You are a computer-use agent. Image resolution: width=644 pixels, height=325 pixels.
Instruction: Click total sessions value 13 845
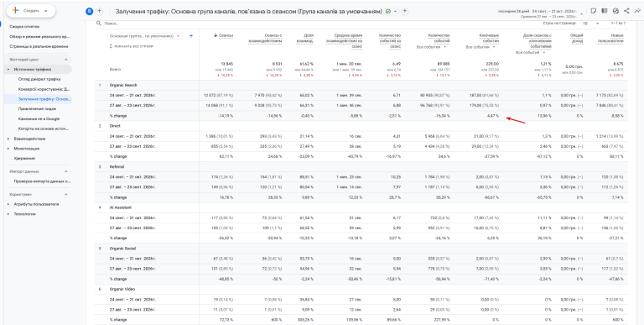(226, 64)
